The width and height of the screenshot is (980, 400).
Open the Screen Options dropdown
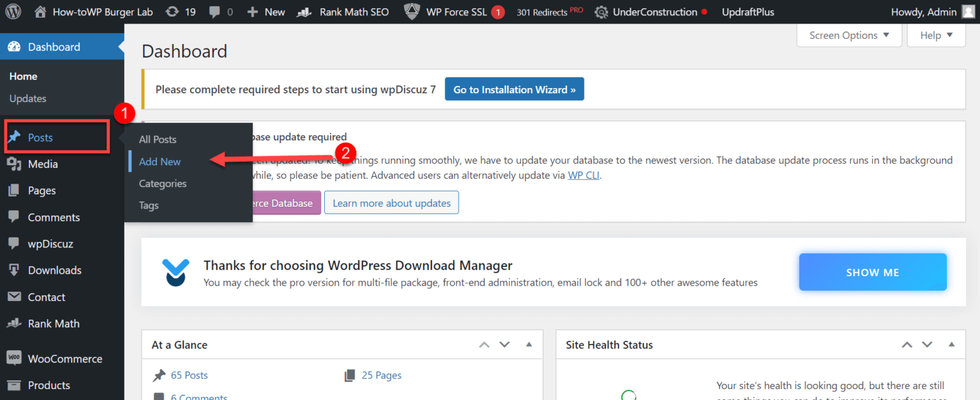tap(849, 35)
